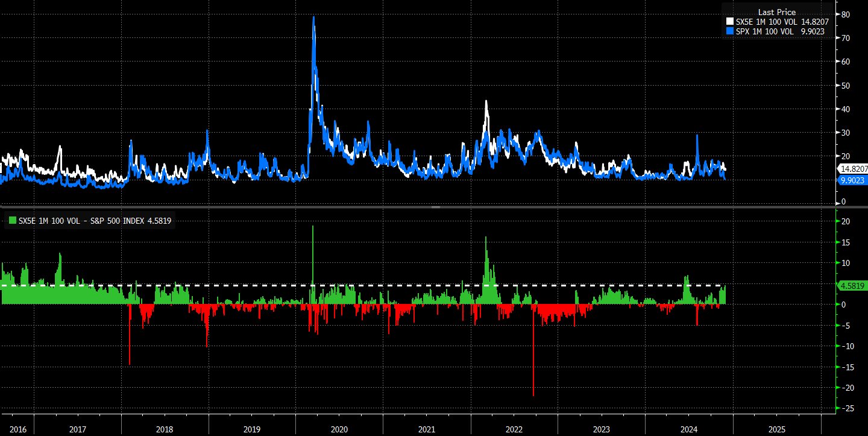Viewport: 868px width, 436px height.
Task: Click the 2025 year label
Action: tap(776, 429)
